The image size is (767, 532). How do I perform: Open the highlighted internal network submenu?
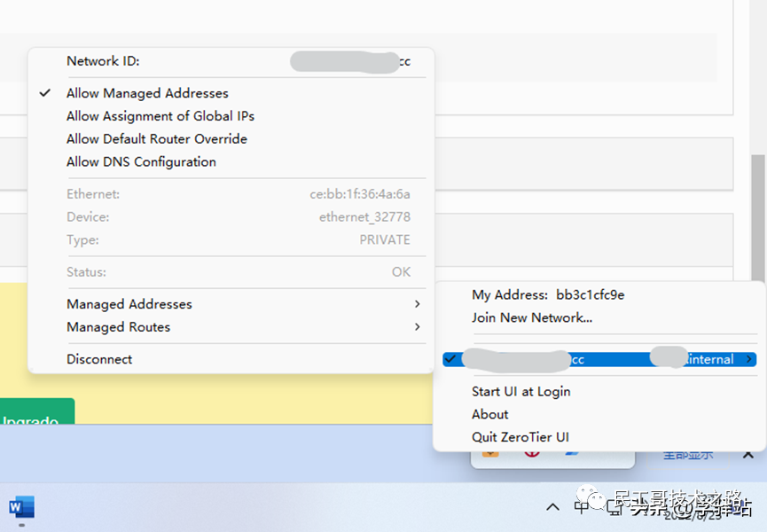599,359
